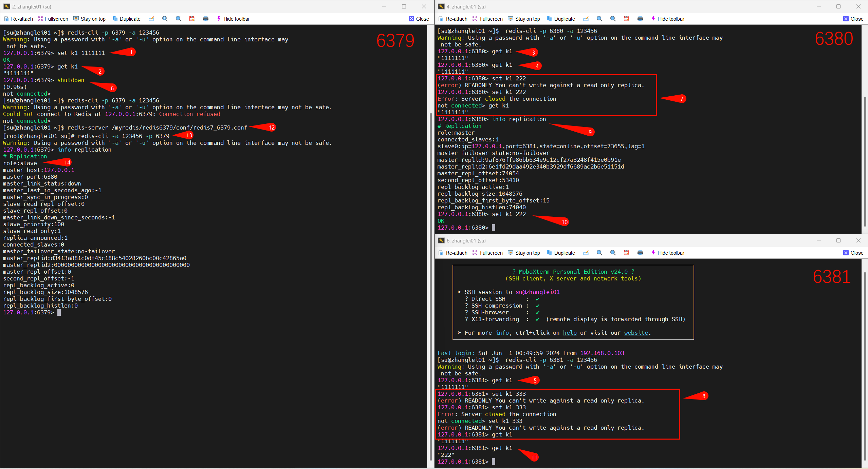Zoom in on the 6379 terminal
Viewport: 868px width, 469px height.
[x=165, y=19]
